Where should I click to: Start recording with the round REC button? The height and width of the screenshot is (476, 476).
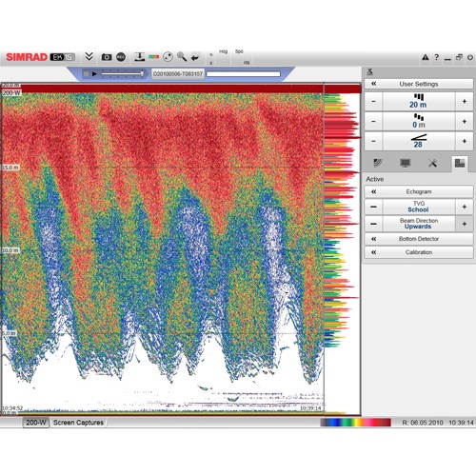[x=121, y=57]
